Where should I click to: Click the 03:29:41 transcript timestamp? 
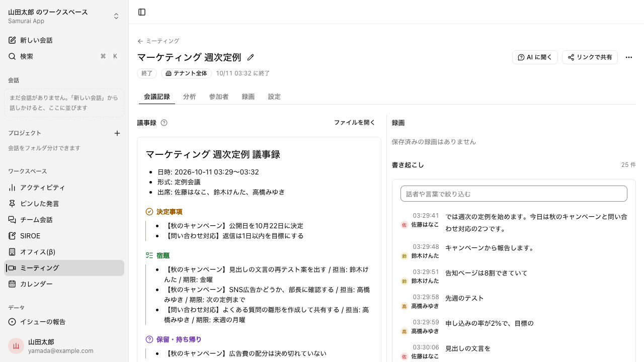click(426, 216)
